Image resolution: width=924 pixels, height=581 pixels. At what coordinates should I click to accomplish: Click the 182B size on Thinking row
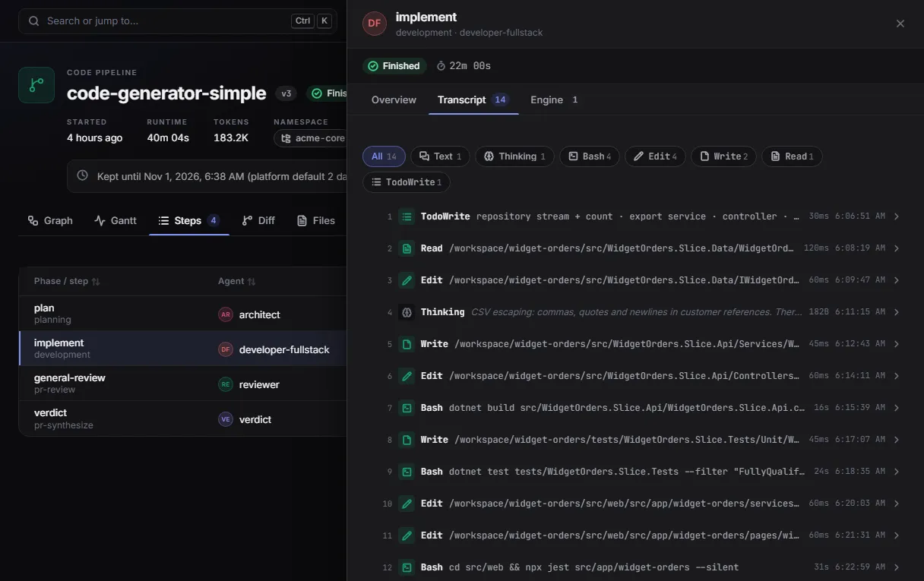(818, 312)
